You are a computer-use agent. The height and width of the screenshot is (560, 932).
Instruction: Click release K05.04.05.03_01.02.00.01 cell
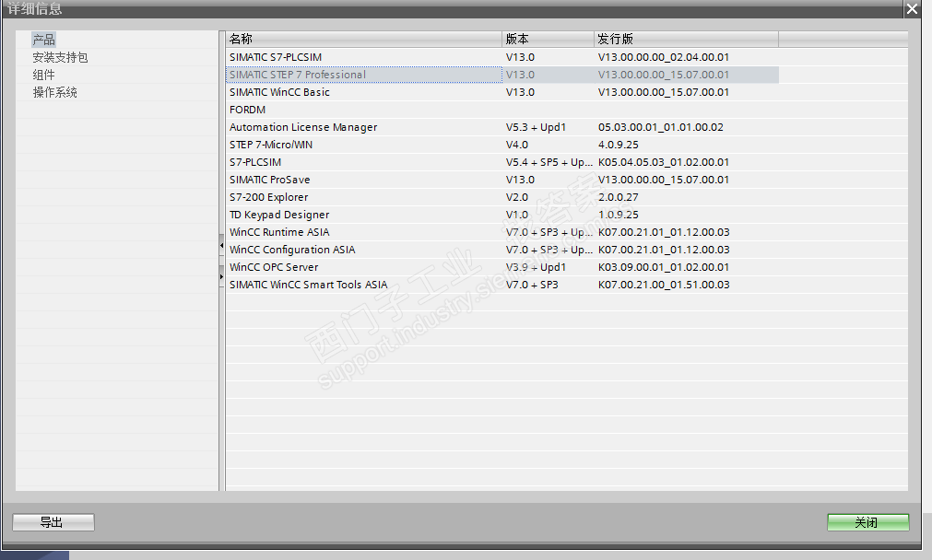(x=664, y=162)
